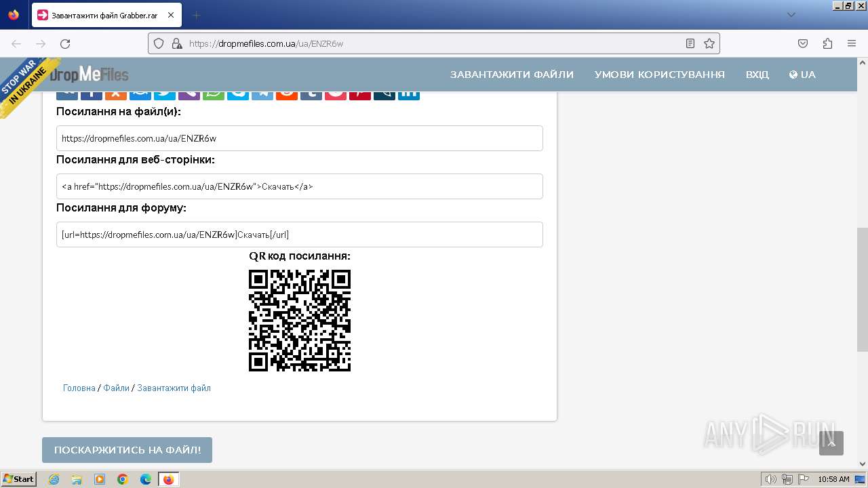Click ПОСКАРЖИТИСЬ НА ФАЙЛ! button

tap(127, 450)
